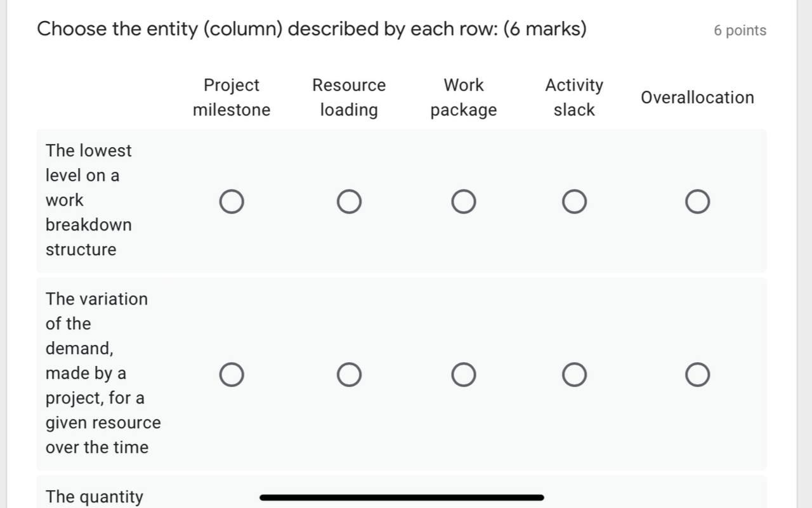Click the demand variation row description text
The image size is (812, 508).
(101, 373)
